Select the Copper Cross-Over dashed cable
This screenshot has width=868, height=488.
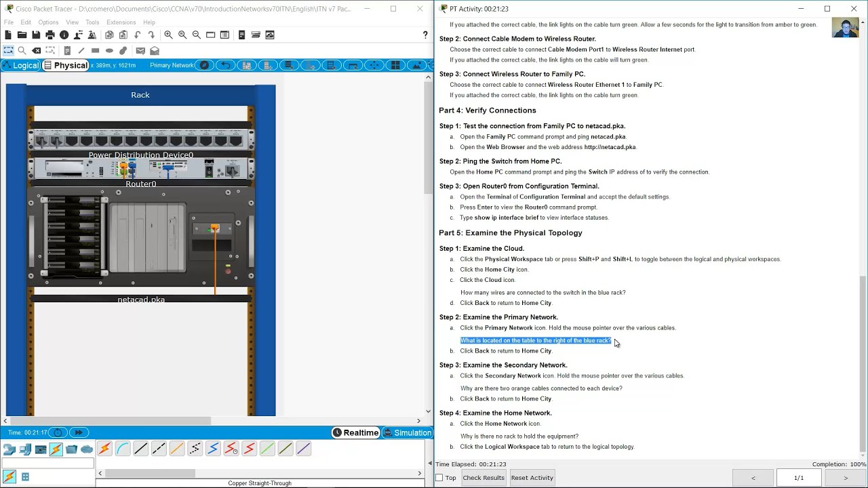pos(159,449)
